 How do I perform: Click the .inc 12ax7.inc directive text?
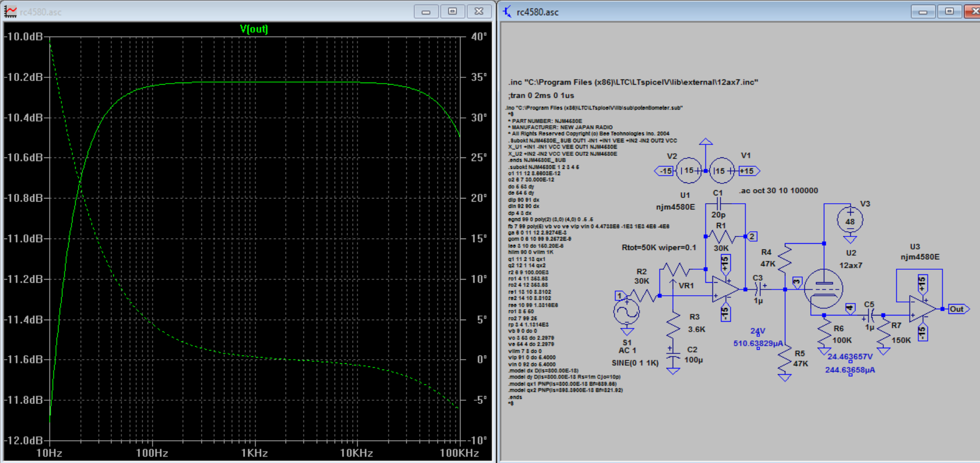coord(633,82)
